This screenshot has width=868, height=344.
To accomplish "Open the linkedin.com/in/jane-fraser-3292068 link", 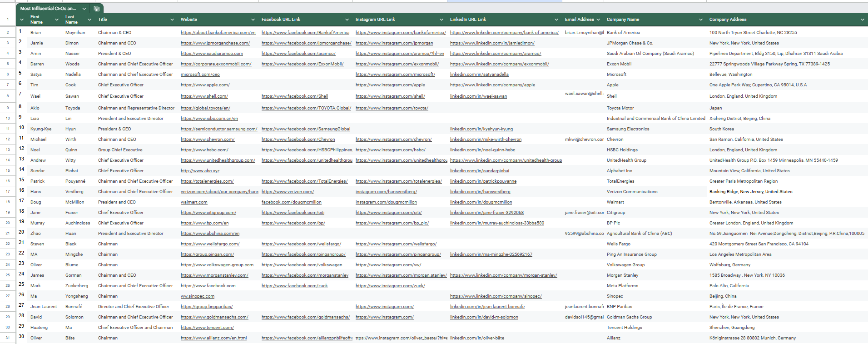I will (487, 213).
